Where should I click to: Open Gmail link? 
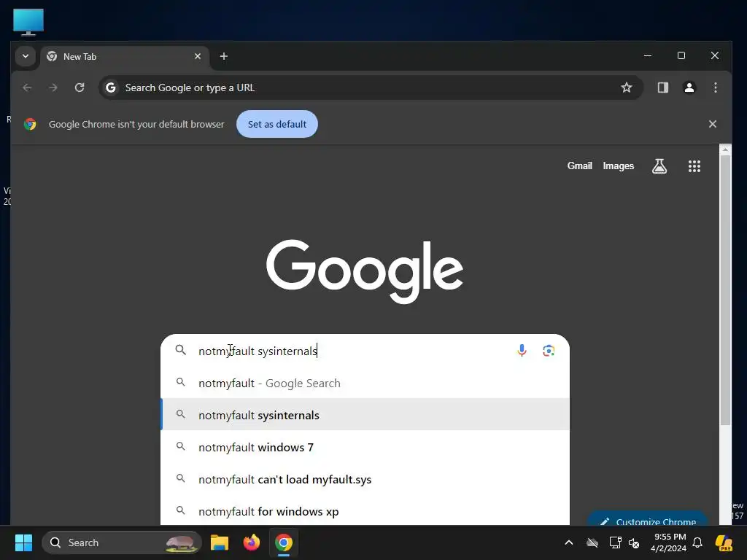[579, 166]
